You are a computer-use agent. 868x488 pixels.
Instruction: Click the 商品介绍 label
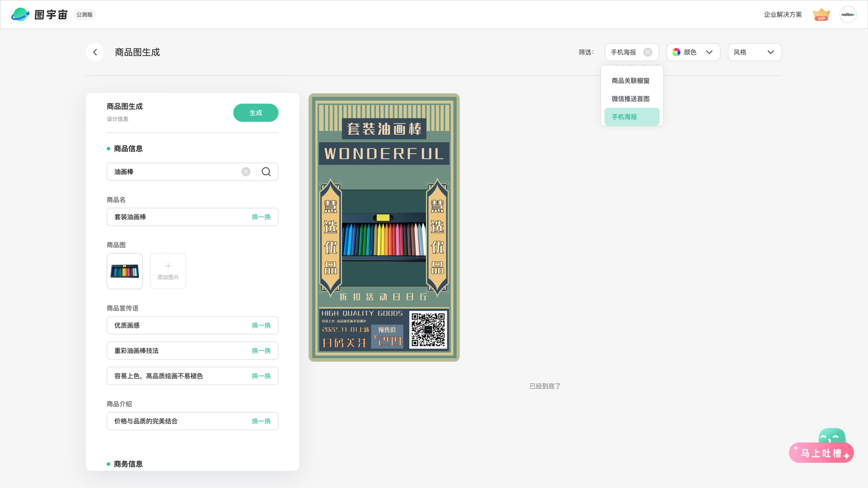pyautogui.click(x=119, y=404)
